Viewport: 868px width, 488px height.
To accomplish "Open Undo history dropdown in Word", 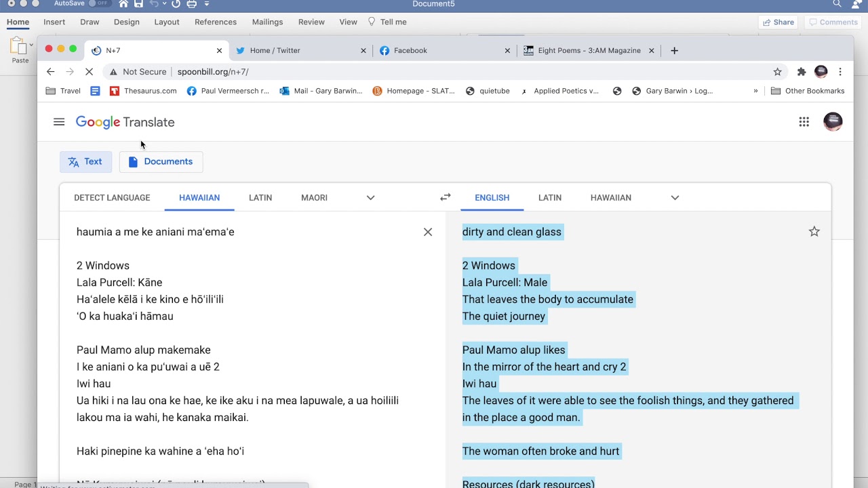I will [x=163, y=4].
